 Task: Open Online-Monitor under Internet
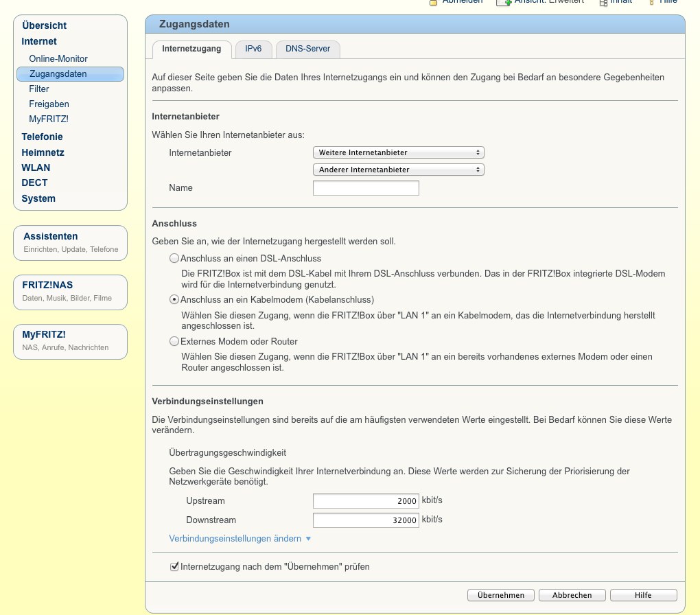click(58, 58)
